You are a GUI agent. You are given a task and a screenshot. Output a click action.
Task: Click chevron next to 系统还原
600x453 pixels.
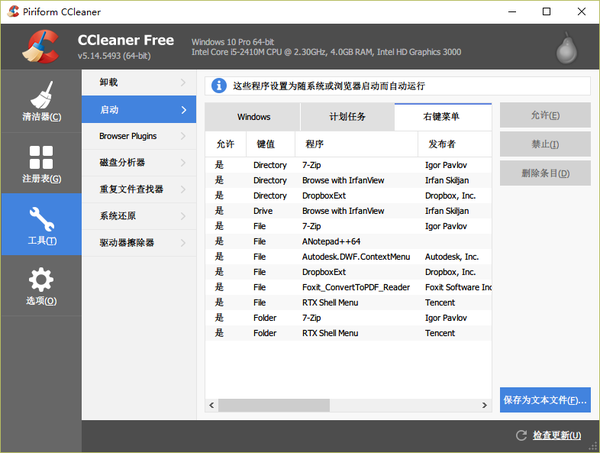pyautogui.click(x=183, y=216)
